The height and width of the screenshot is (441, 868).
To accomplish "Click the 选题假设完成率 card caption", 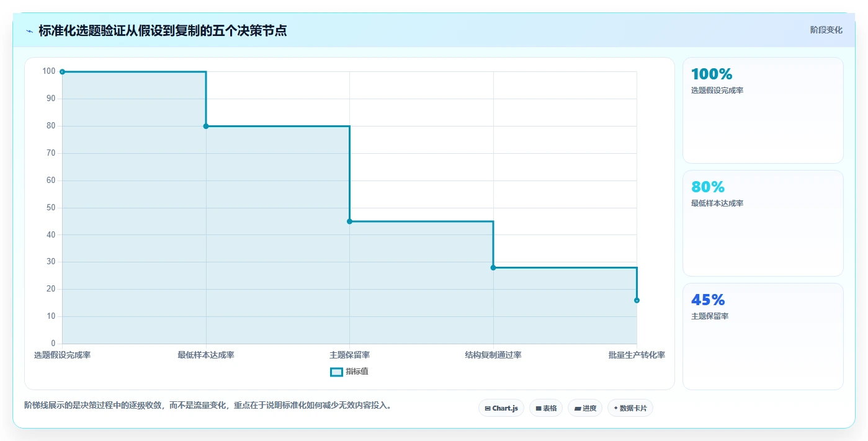I will (x=717, y=91).
